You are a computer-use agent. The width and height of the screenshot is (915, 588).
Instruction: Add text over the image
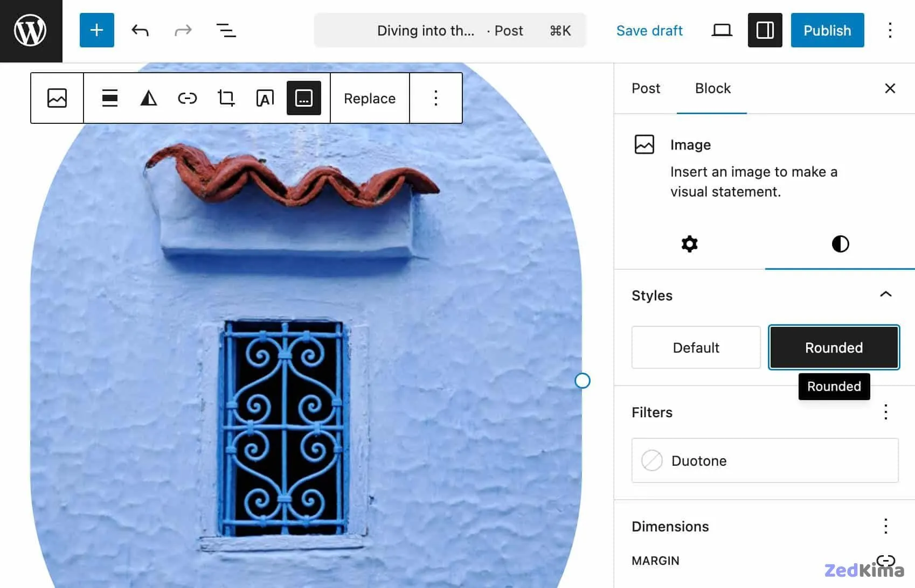point(265,98)
